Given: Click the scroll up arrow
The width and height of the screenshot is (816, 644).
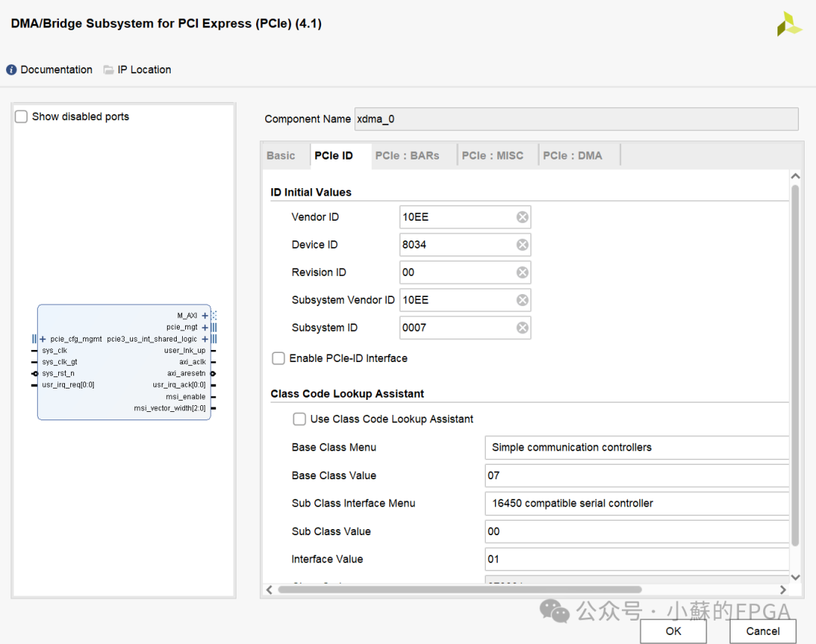Looking at the screenshot, I should (x=795, y=176).
